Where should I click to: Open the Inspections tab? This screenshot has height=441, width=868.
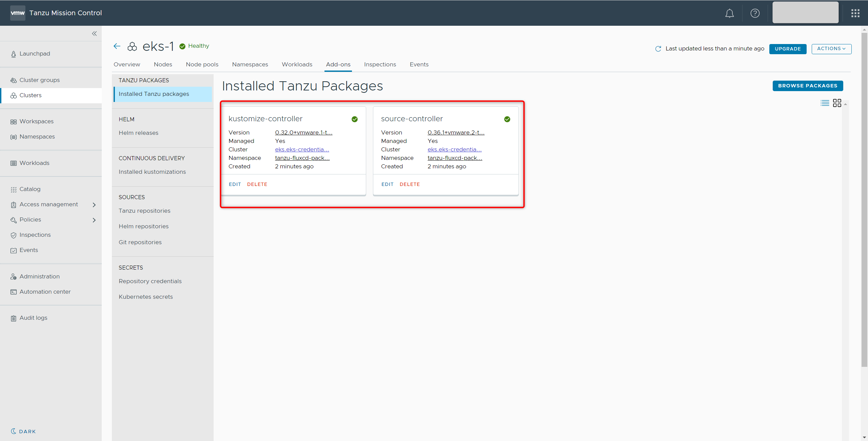380,64
